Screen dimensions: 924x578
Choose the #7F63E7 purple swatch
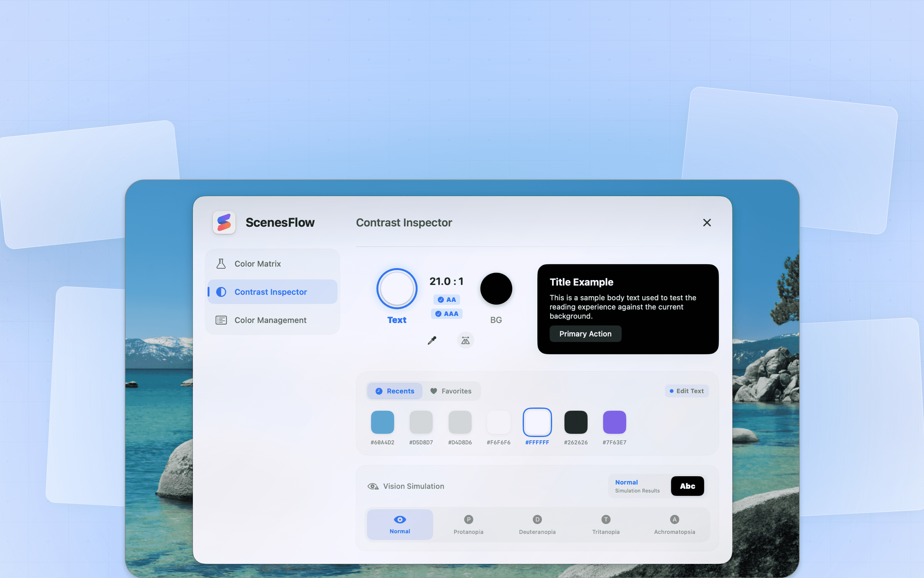click(614, 422)
